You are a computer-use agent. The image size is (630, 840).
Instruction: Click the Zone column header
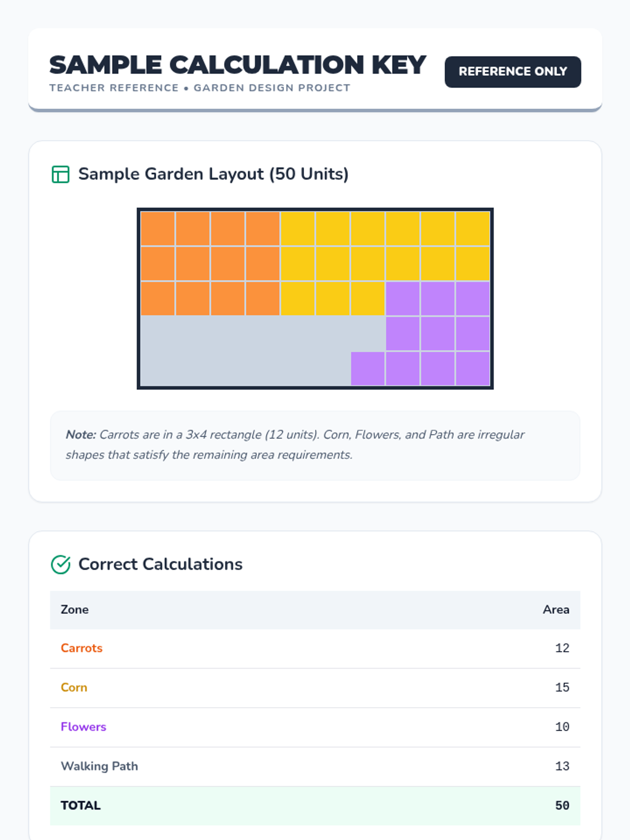75,610
